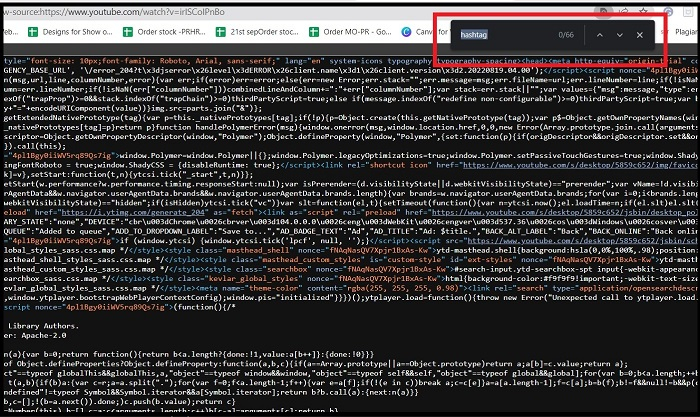Click 'ingFontRoboto = true' source line
This screenshot has height=417, width=700.
(x=350, y=165)
